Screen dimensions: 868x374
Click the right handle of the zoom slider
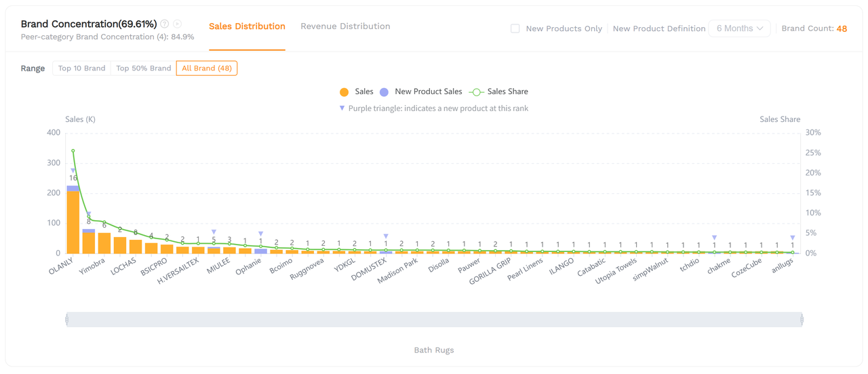[802, 319]
